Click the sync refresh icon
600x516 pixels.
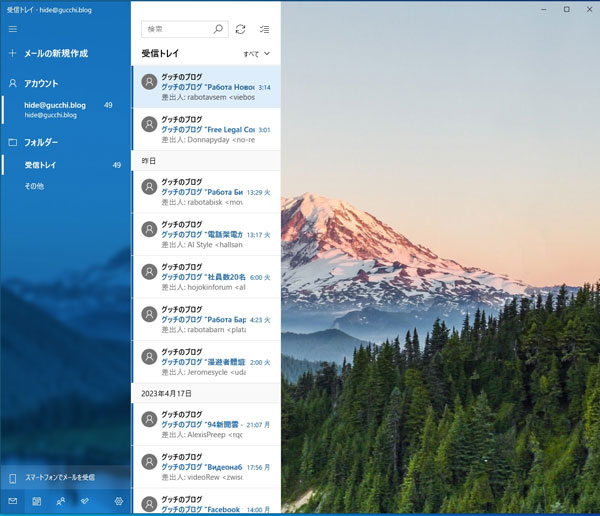tap(240, 30)
